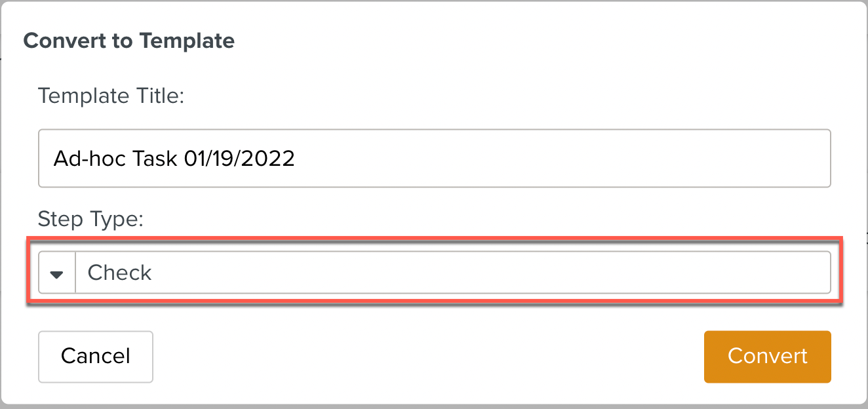Click the "Convert to Template" dialog heading

tap(128, 41)
